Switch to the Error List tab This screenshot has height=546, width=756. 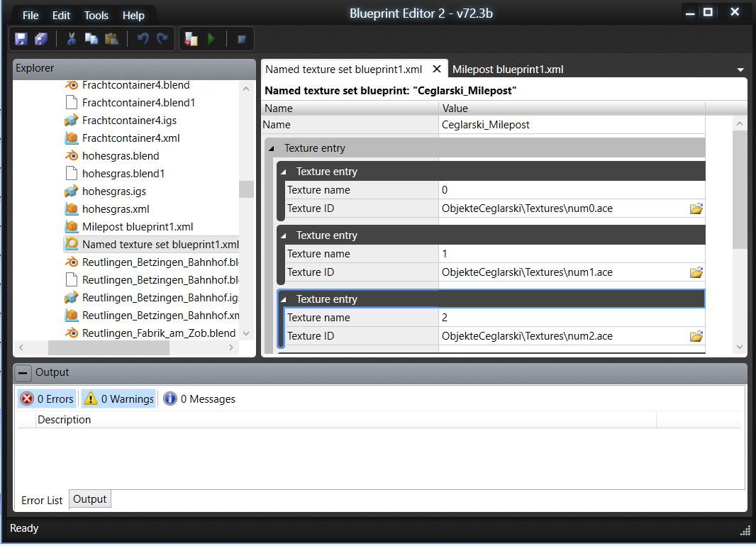click(42, 501)
